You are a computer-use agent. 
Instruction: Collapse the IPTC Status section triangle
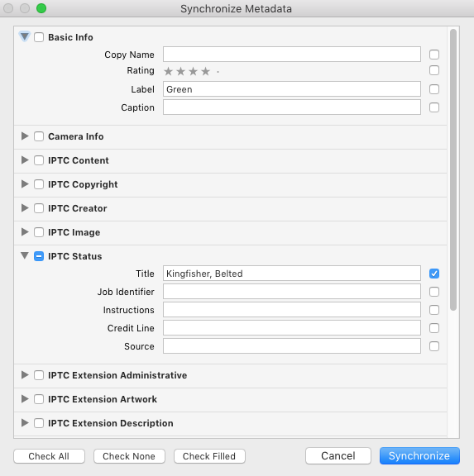point(25,255)
